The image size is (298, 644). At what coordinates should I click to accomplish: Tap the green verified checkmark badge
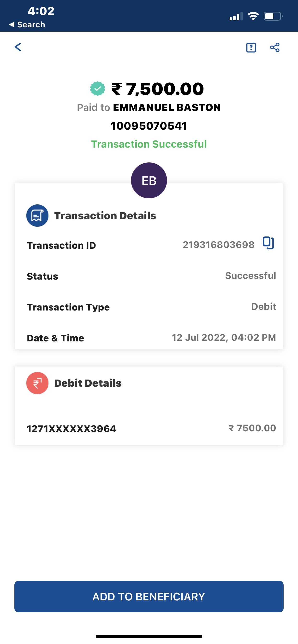97,89
